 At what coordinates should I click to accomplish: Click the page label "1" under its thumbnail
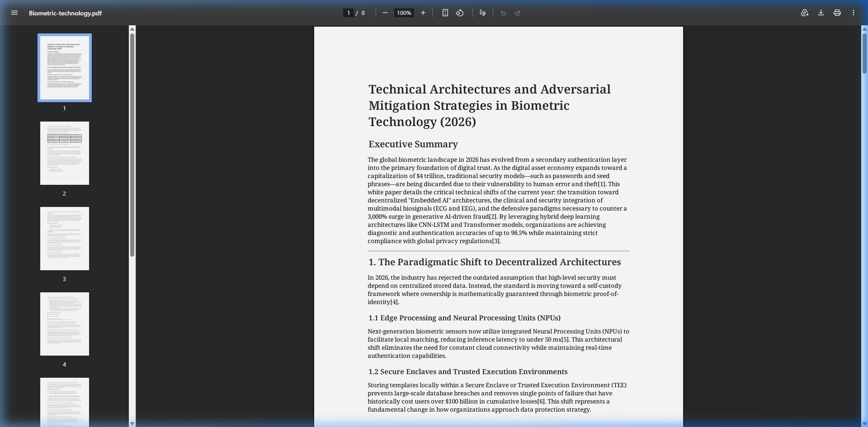(x=64, y=108)
